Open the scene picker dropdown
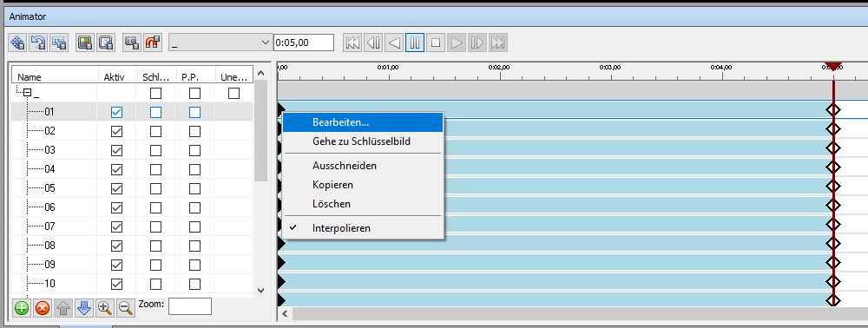 220,43
